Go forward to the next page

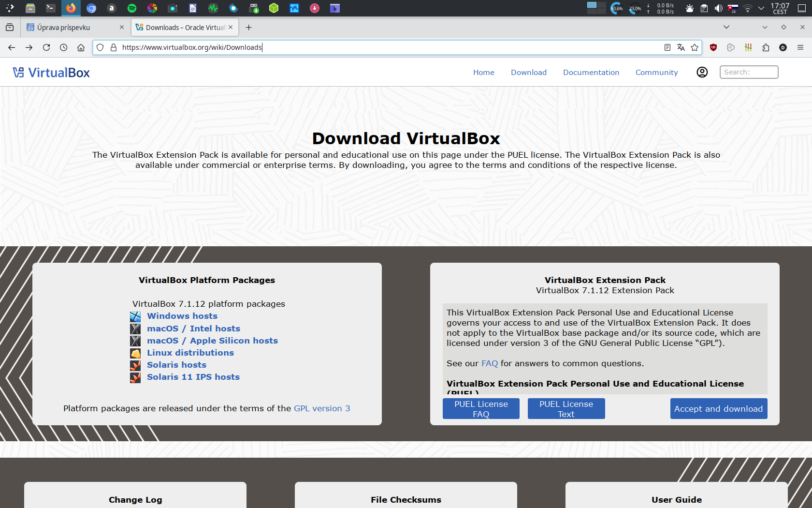point(29,47)
